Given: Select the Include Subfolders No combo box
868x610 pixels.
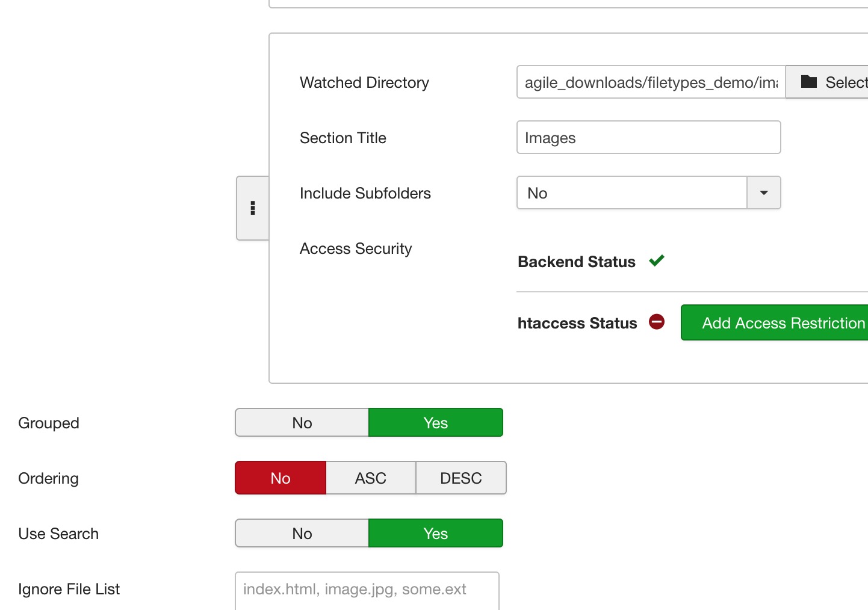Looking at the screenshot, I should pyautogui.click(x=649, y=193).
